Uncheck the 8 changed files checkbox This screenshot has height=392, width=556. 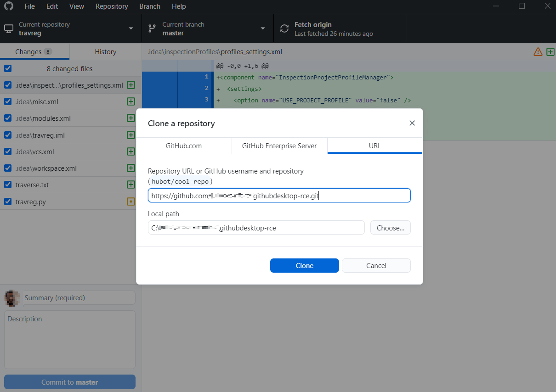[x=8, y=68]
